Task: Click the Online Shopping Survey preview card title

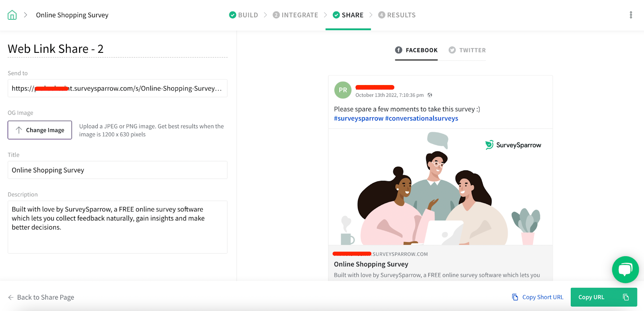Action: [371, 264]
